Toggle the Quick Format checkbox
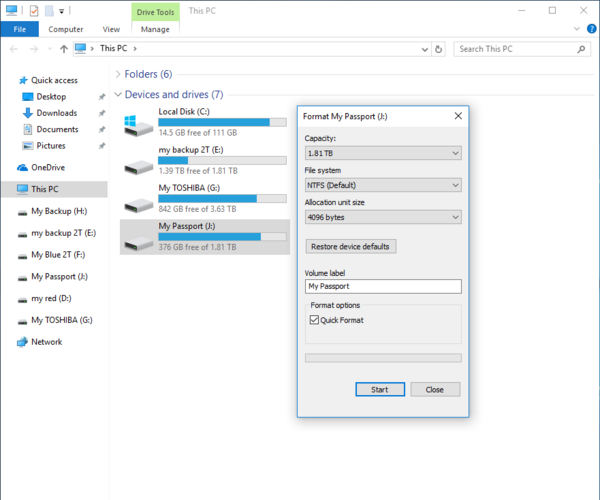 pyautogui.click(x=314, y=320)
